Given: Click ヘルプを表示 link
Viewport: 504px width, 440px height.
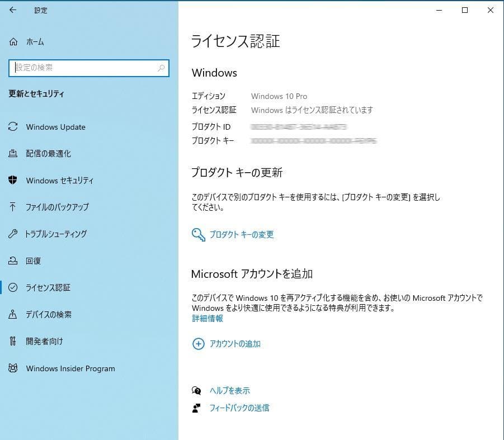Looking at the screenshot, I should pos(230,391).
